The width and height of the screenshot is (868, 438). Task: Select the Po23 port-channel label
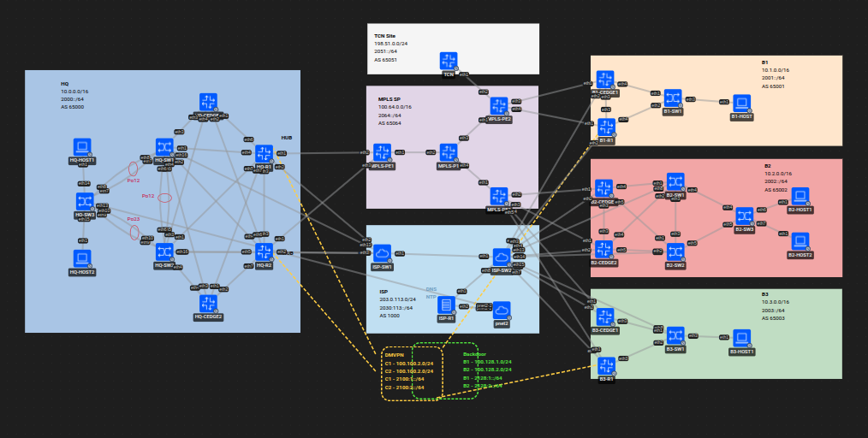134,219
